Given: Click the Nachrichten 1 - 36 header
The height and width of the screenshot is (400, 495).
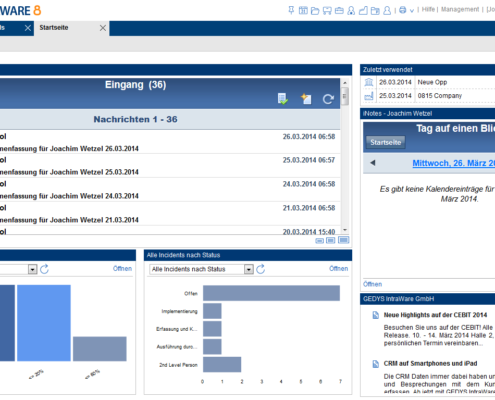Looking at the screenshot, I should (135, 119).
